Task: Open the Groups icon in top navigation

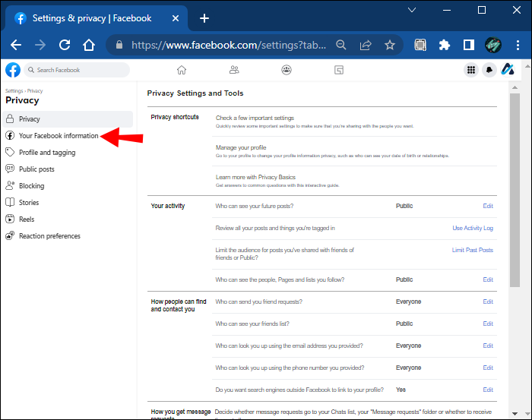Action: (287, 70)
